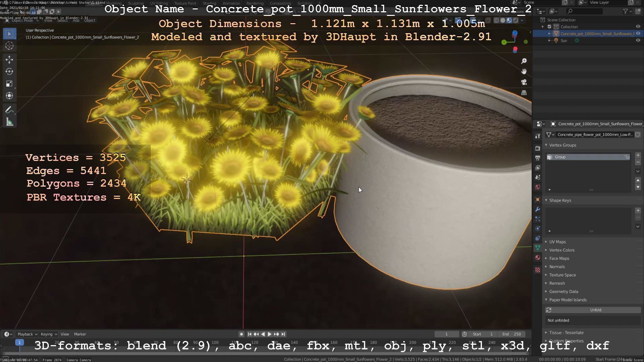Switch perspective/orthographic with grid gizmo

[524, 93]
